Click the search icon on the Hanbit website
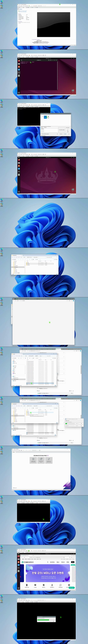 coord(73,562)
